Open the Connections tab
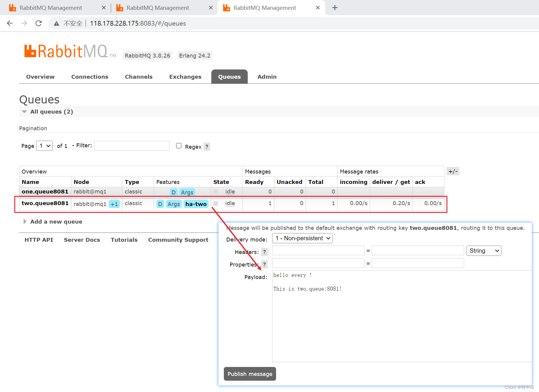Image resolution: width=539 pixels, height=392 pixels. (90, 77)
